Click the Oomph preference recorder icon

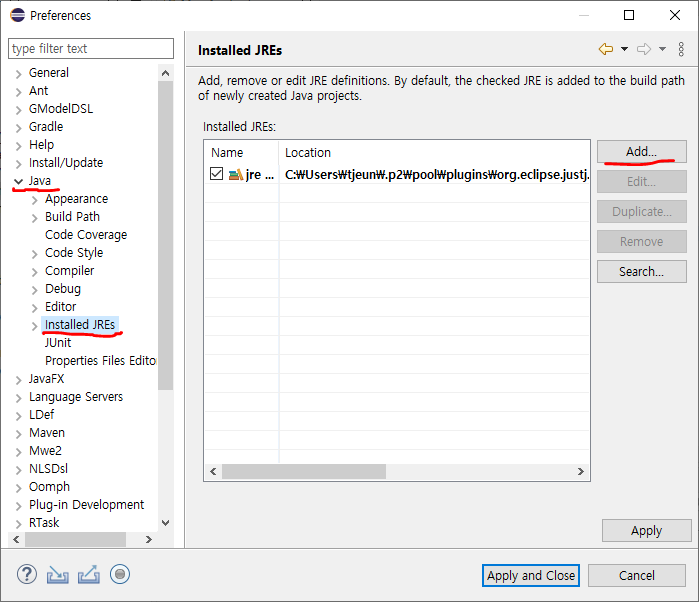coord(120,574)
